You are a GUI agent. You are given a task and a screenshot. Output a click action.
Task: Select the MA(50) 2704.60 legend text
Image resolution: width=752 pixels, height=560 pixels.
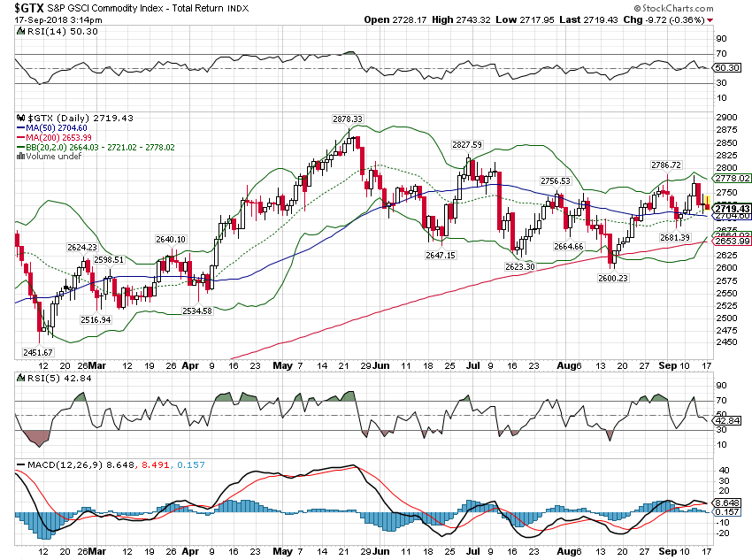[x=57, y=128]
